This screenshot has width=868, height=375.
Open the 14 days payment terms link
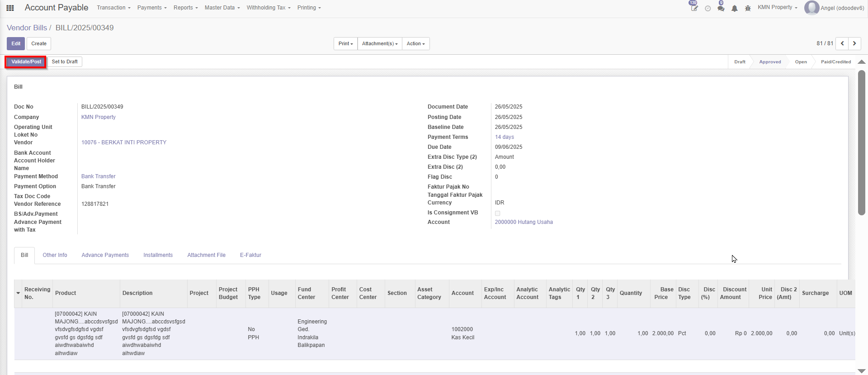[504, 137]
